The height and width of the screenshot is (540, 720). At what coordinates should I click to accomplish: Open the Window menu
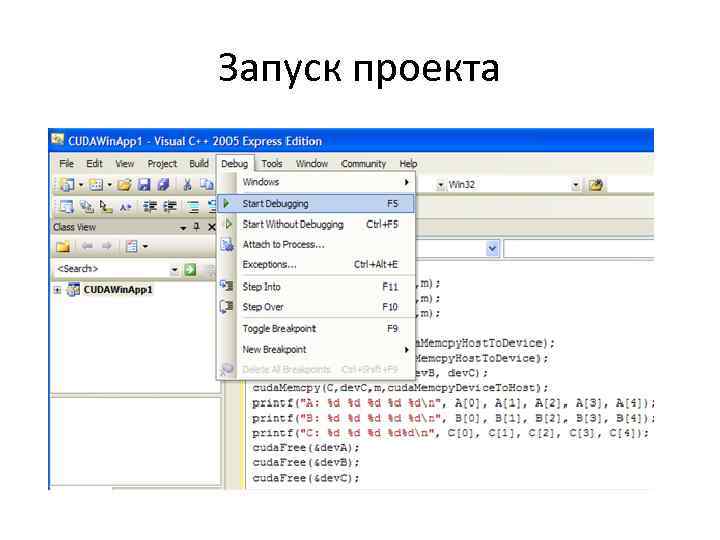(x=312, y=163)
